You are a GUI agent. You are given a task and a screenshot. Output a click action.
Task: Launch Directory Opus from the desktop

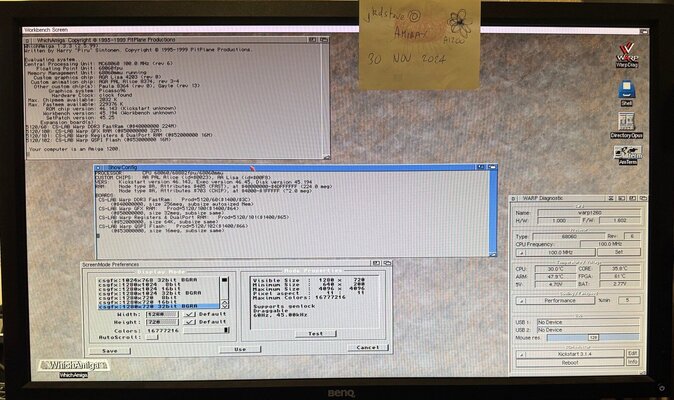pyautogui.click(x=627, y=124)
